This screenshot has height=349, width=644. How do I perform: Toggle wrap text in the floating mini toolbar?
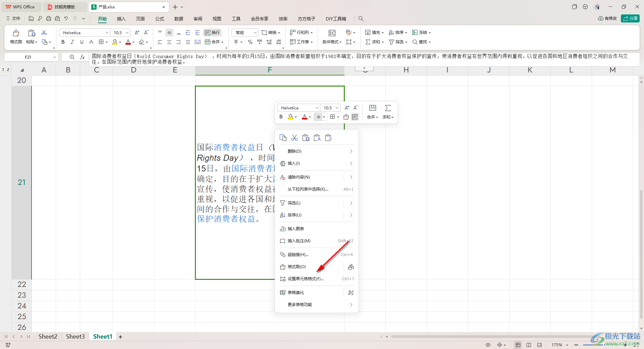(x=355, y=117)
